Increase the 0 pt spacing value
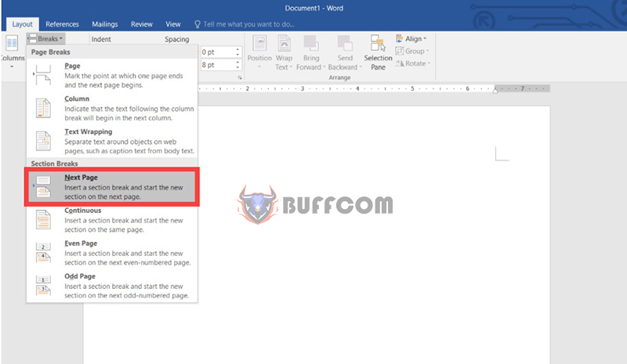 pos(237,49)
